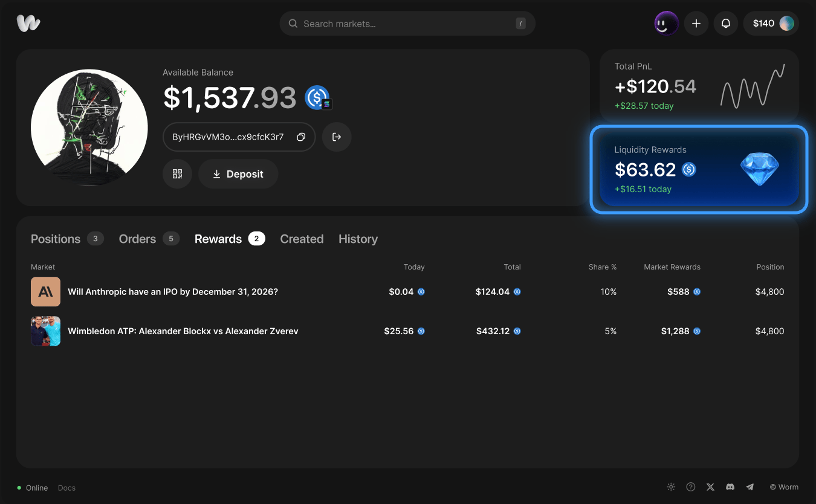Show the QR code icon button

pyautogui.click(x=177, y=174)
